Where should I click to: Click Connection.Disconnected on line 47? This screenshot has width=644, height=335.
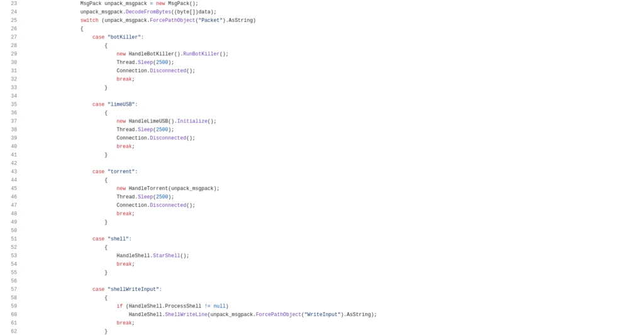tap(151, 206)
